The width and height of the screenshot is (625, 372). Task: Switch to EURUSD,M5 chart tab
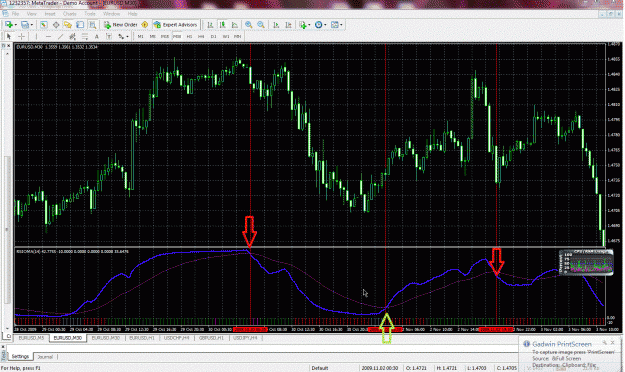point(31,338)
